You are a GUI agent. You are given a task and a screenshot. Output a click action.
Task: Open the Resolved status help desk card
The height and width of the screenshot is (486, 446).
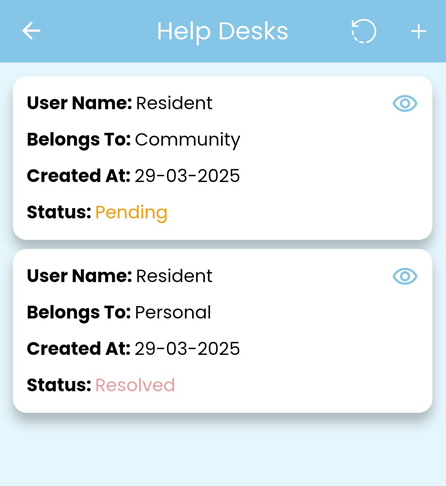(x=223, y=331)
